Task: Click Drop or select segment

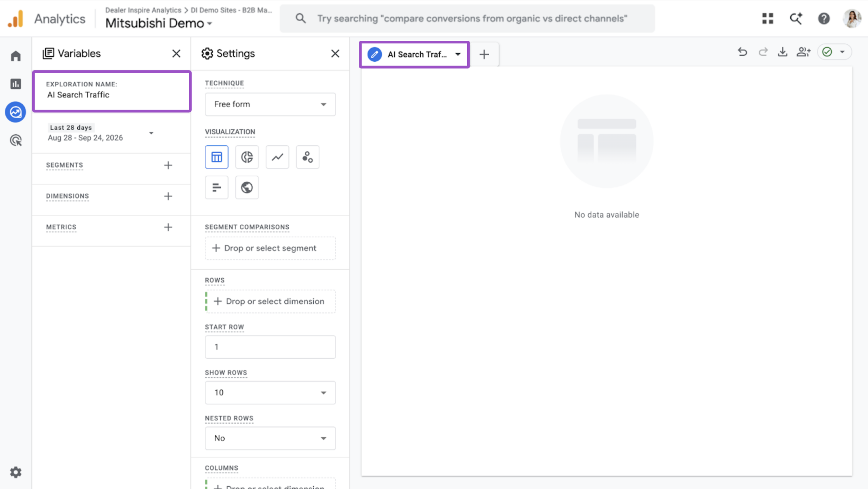Action: [270, 248]
